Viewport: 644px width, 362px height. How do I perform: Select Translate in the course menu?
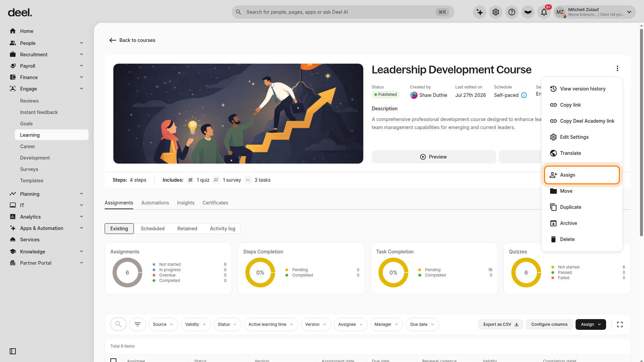582,153
